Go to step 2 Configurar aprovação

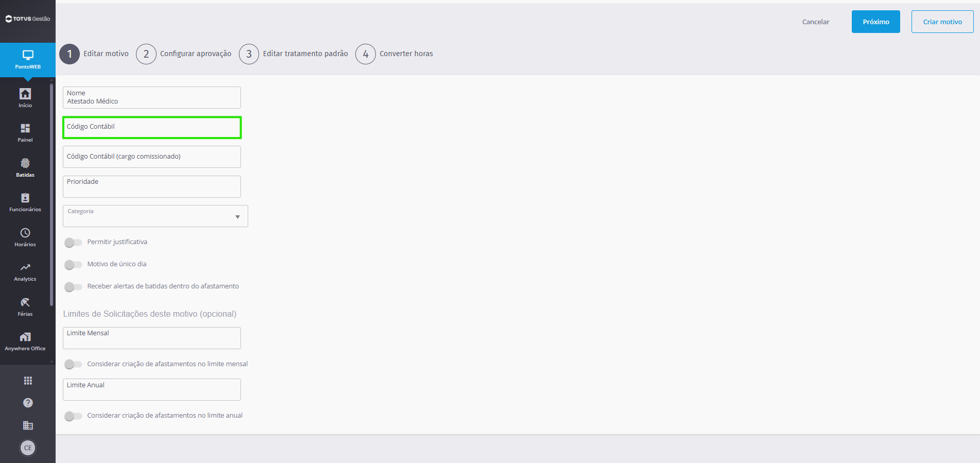[x=184, y=54]
